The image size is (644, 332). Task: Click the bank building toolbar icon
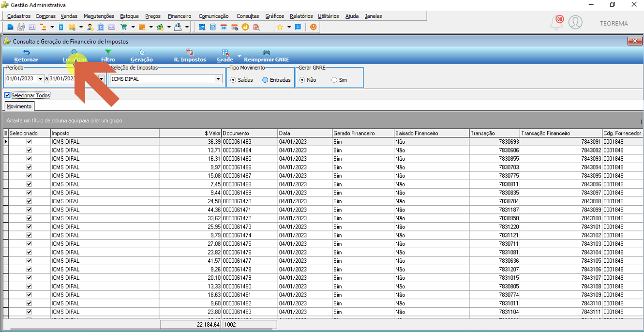pos(101,27)
